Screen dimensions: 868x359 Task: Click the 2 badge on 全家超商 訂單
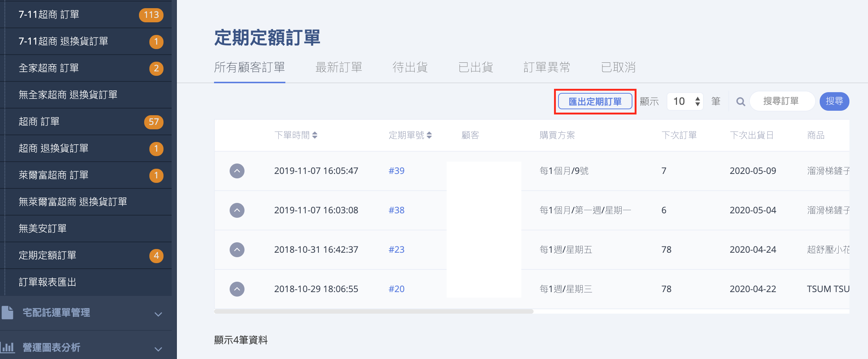tap(156, 68)
